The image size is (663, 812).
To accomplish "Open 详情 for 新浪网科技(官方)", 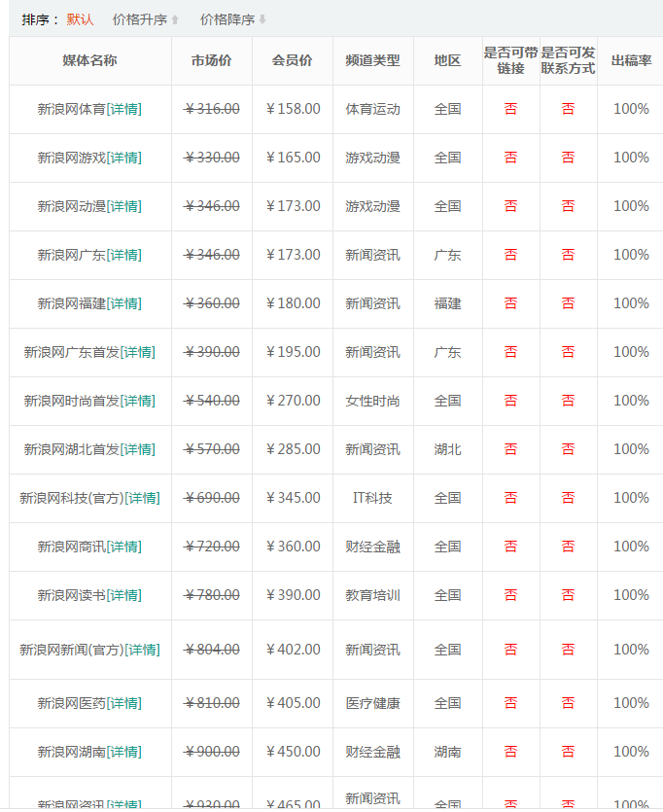I will point(143,498).
